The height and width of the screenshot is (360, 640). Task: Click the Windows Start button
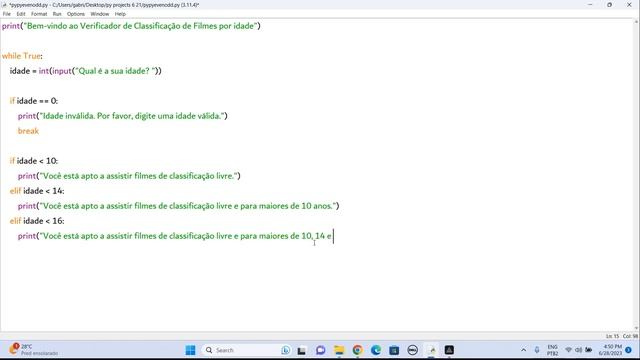point(190,350)
